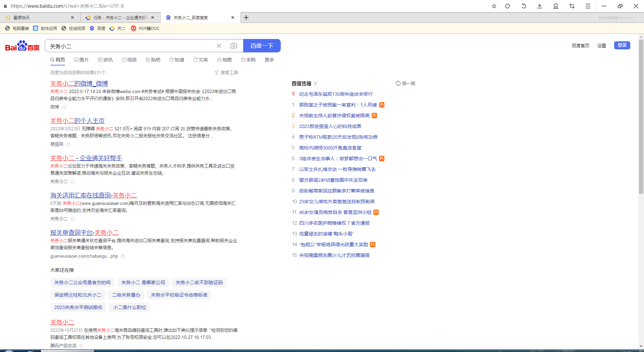Click related search 关务小二 是哪家公司
Viewport: 644px width, 352px height.
tap(143, 282)
